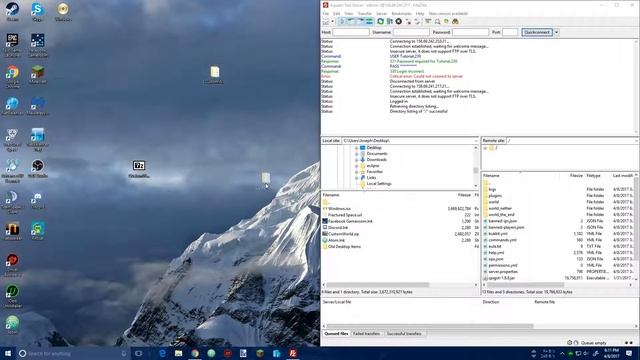Toggle the local directory tree display
640x360 pixels.
tap(351, 21)
